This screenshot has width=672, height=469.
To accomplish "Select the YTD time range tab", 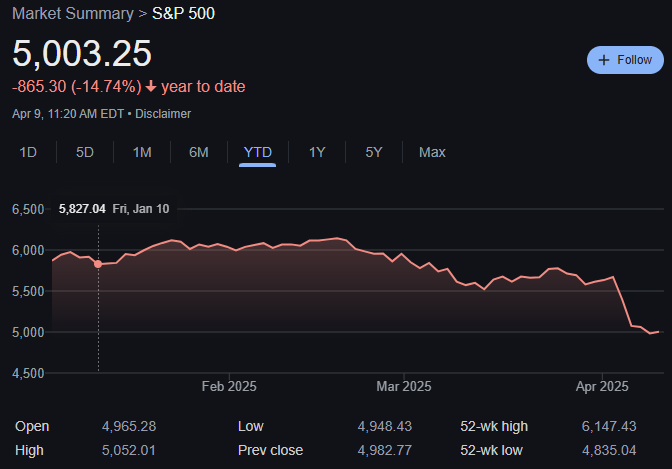I will (258, 152).
